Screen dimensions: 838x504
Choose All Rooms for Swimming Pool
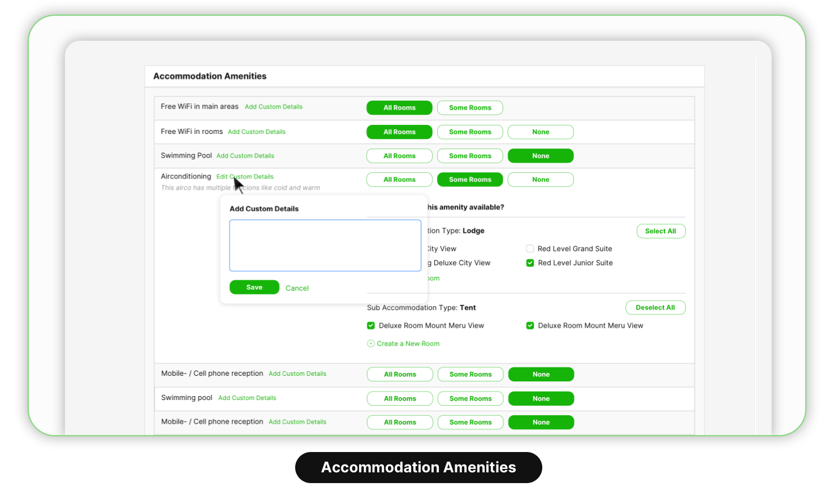tap(399, 156)
